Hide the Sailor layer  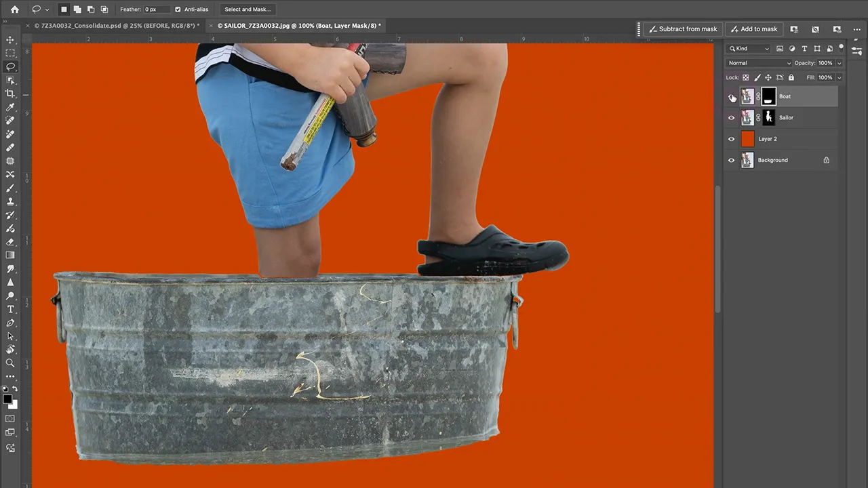[731, 118]
